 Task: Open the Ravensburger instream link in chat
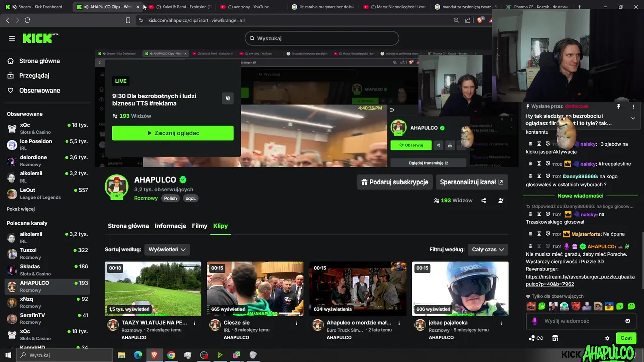580,280
